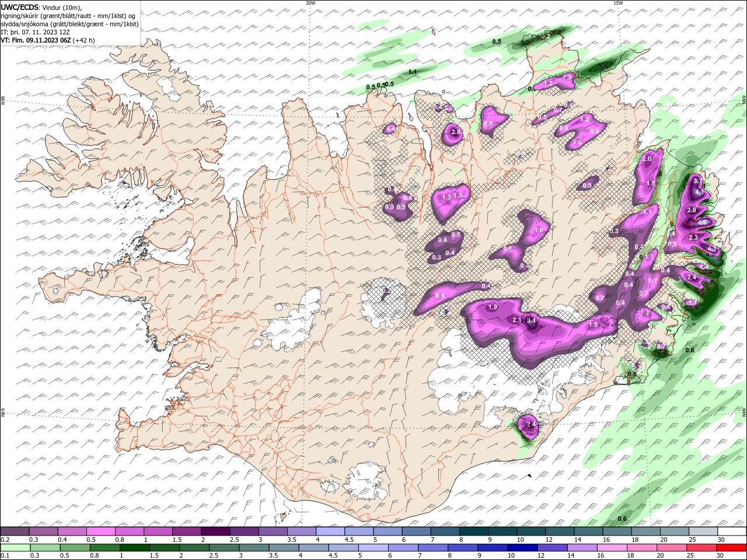Select the 1.9 value north of Vatnajökull
747x560 pixels.
point(492,307)
